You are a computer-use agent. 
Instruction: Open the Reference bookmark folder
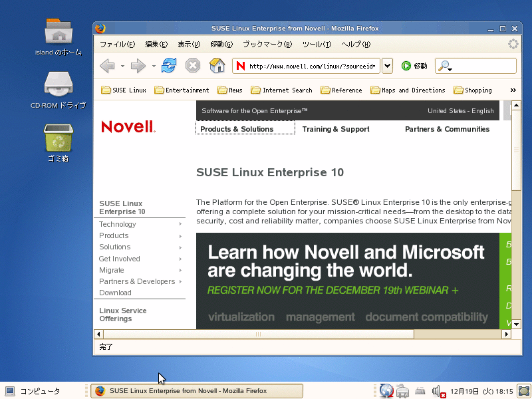341,90
